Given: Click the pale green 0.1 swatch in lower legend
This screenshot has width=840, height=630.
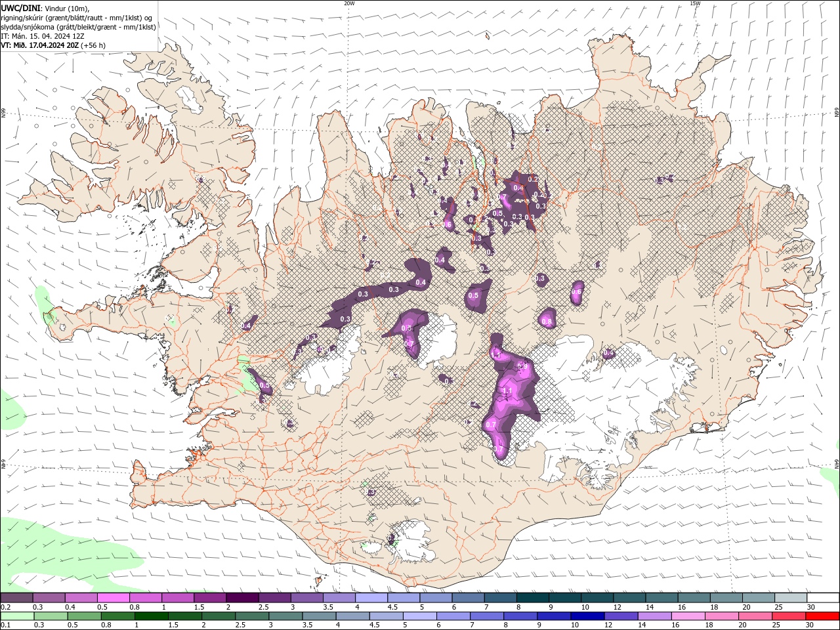Looking at the screenshot, I should pos(17,616).
